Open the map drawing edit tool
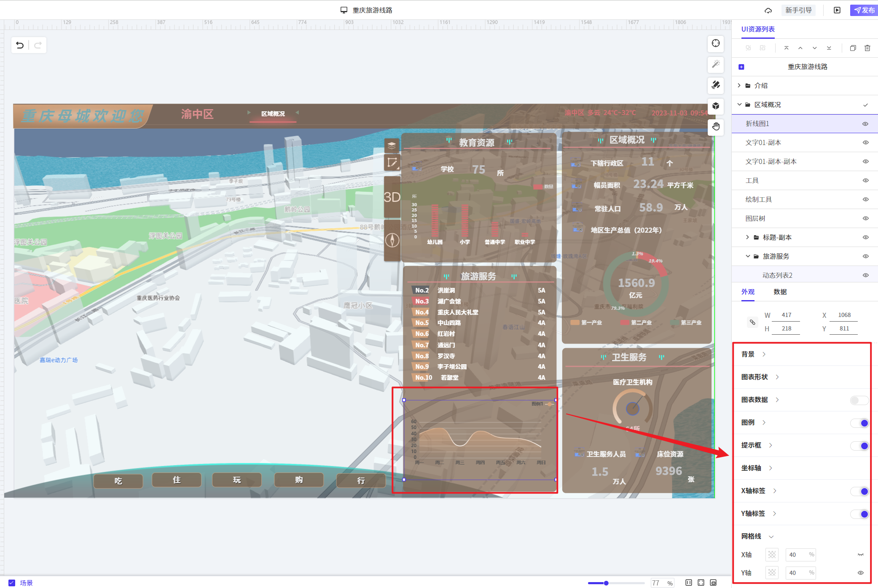 pyautogui.click(x=392, y=162)
